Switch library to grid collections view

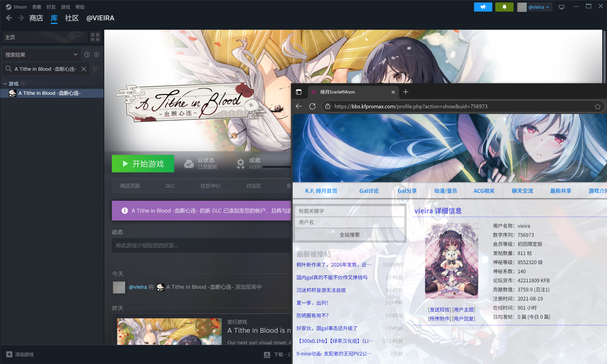(x=95, y=37)
